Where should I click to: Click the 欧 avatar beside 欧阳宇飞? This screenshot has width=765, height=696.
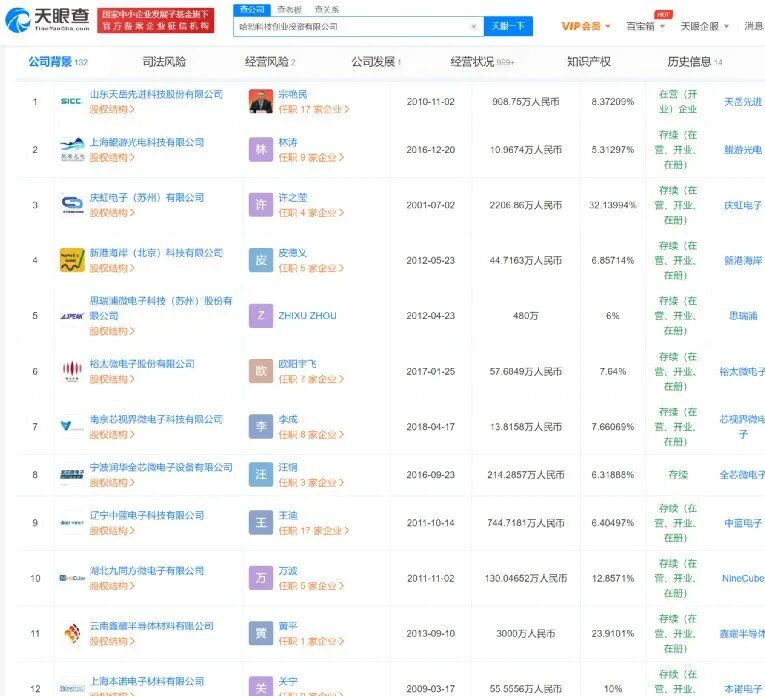coord(261,371)
